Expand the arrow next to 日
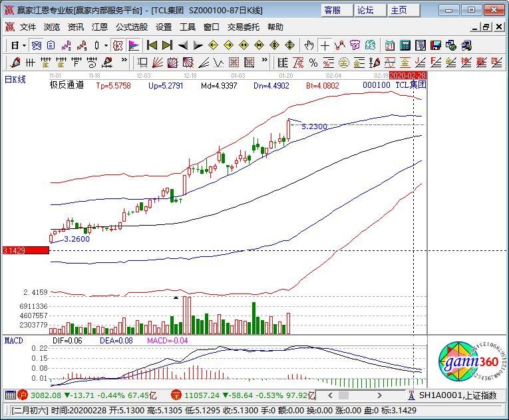Viewport: 509px width, 420px height. pyautogui.click(x=24, y=45)
